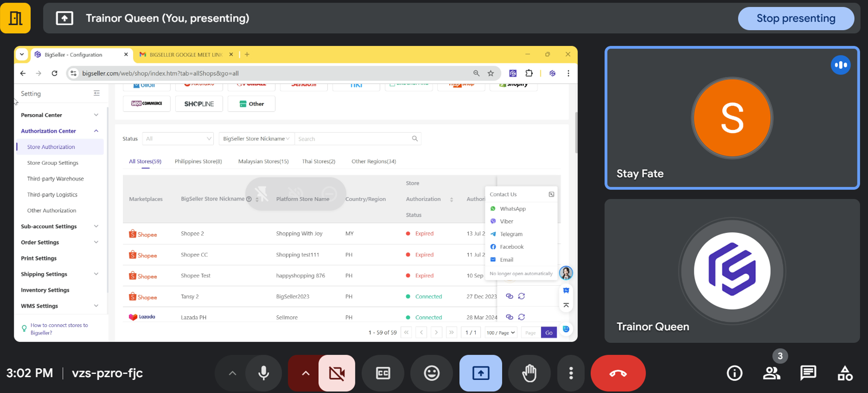Leave the call with the red hang-up button
The height and width of the screenshot is (393, 868).
[618, 373]
